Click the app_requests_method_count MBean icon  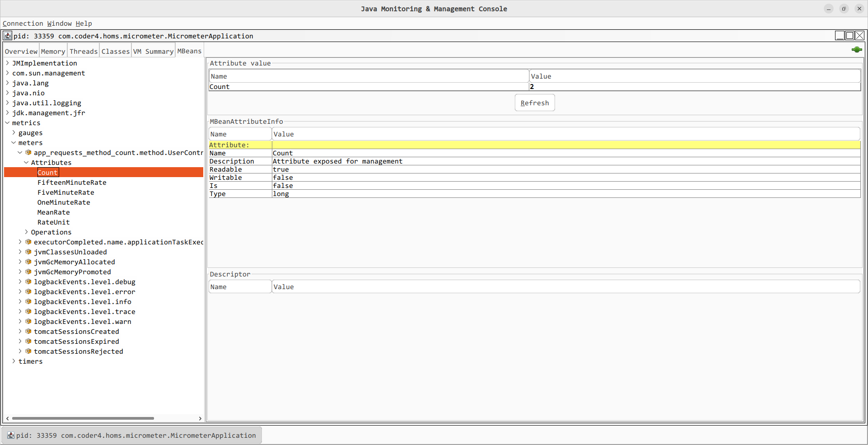[28, 153]
